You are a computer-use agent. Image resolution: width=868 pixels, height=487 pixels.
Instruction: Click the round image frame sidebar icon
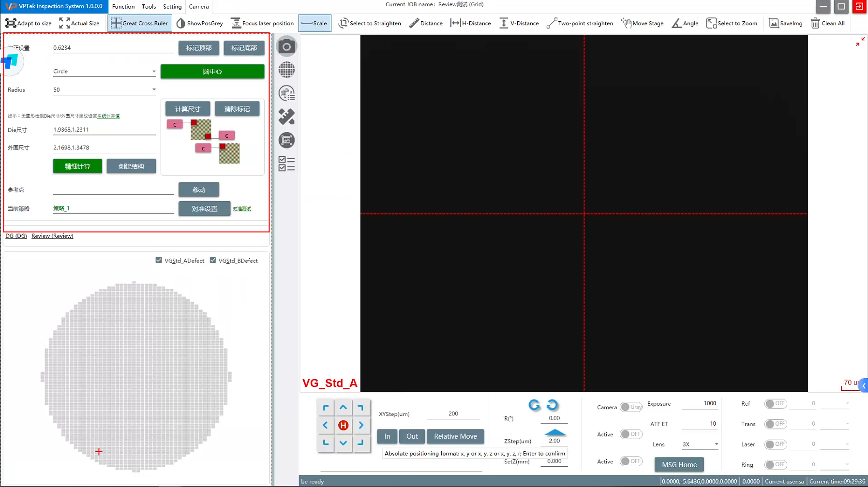click(x=286, y=140)
